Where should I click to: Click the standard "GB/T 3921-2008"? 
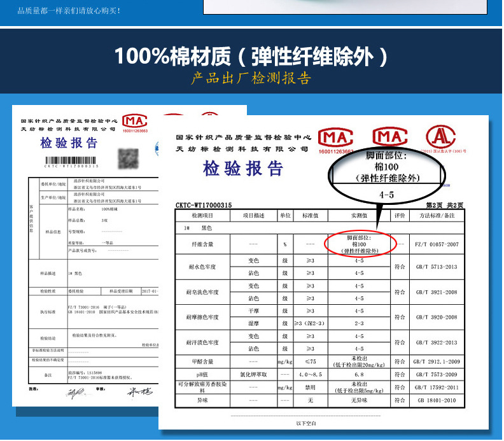(x=437, y=292)
